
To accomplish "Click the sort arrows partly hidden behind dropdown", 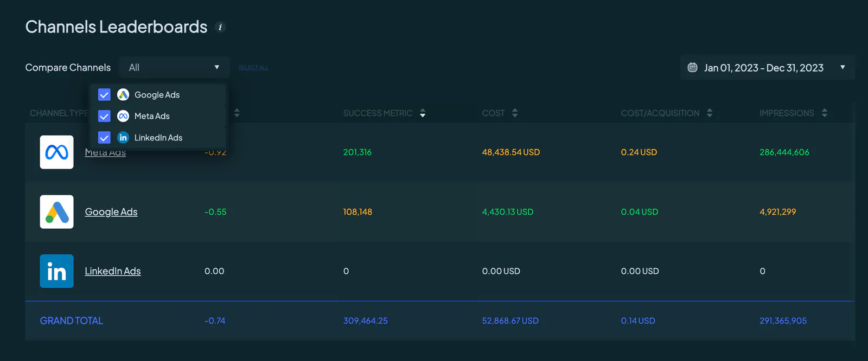I will [x=237, y=113].
